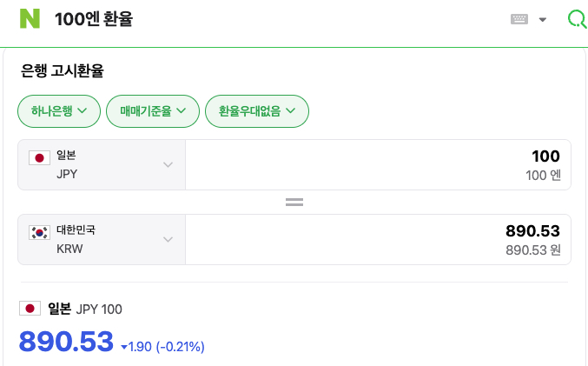This screenshot has width=588, height=366.
Task: Open the virtual keyboard icon
Action: 519,19
